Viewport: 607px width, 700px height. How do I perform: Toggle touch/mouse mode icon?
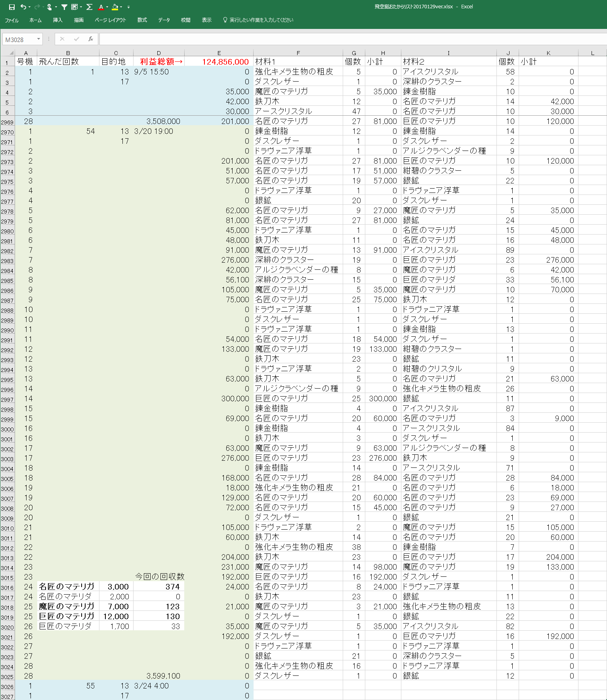coord(49,7)
